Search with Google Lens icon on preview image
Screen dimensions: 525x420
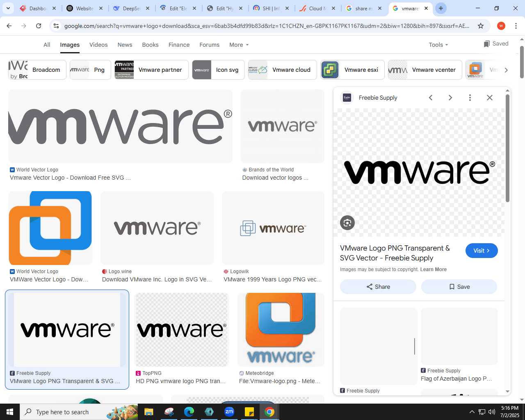point(347,223)
